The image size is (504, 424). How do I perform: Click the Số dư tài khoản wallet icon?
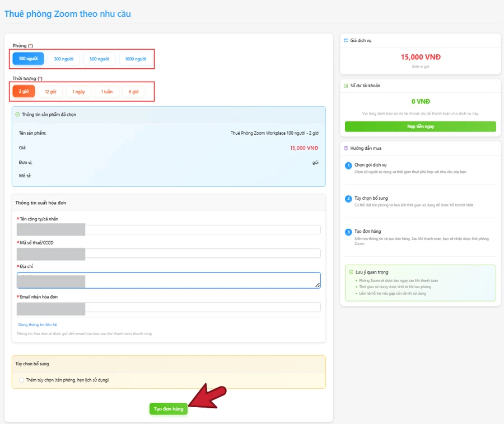[346, 86]
